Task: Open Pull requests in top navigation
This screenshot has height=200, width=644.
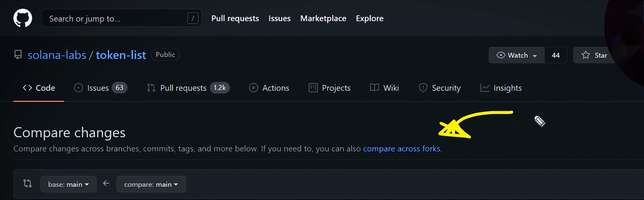Action: pyautogui.click(x=235, y=18)
